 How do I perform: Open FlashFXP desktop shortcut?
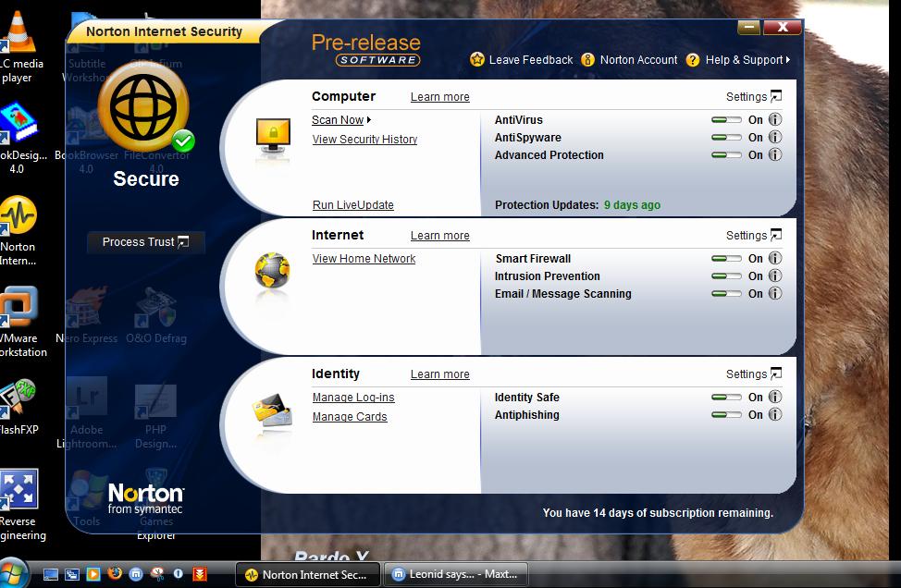click(18, 406)
